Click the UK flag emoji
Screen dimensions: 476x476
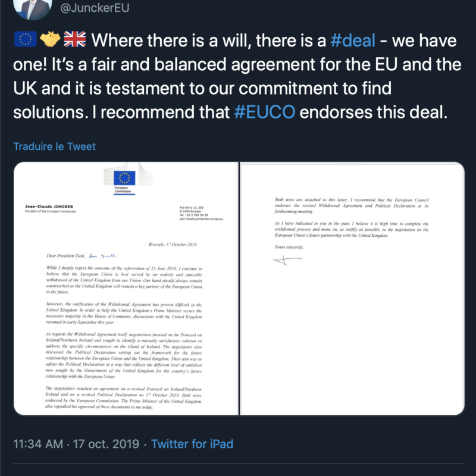pyautogui.click(x=75, y=41)
